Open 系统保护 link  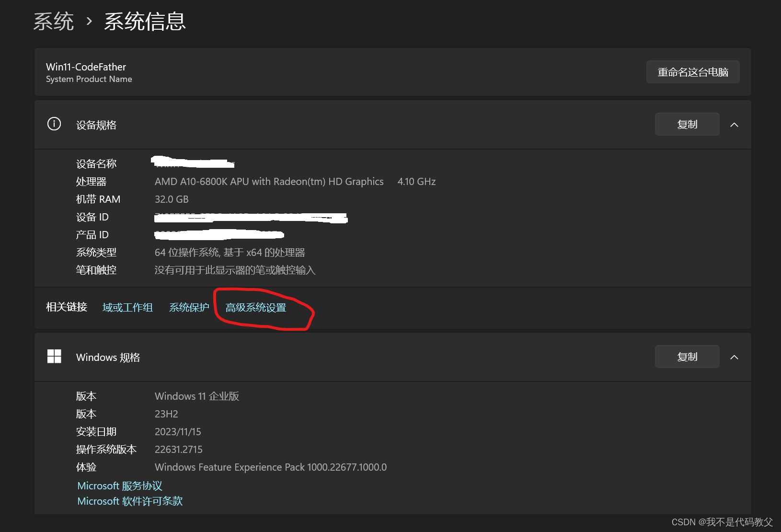[189, 307]
